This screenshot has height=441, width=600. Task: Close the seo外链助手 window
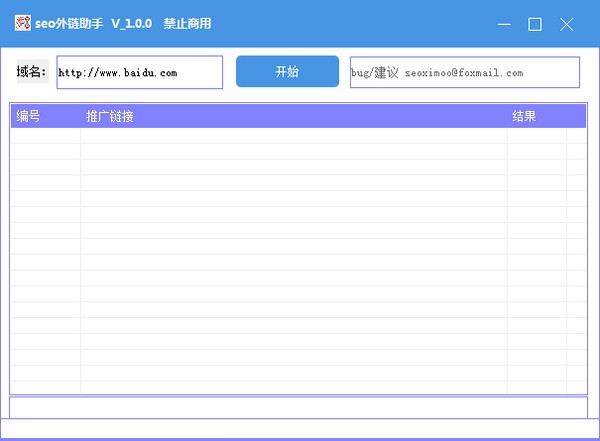pyautogui.click(x=567, y=24)
